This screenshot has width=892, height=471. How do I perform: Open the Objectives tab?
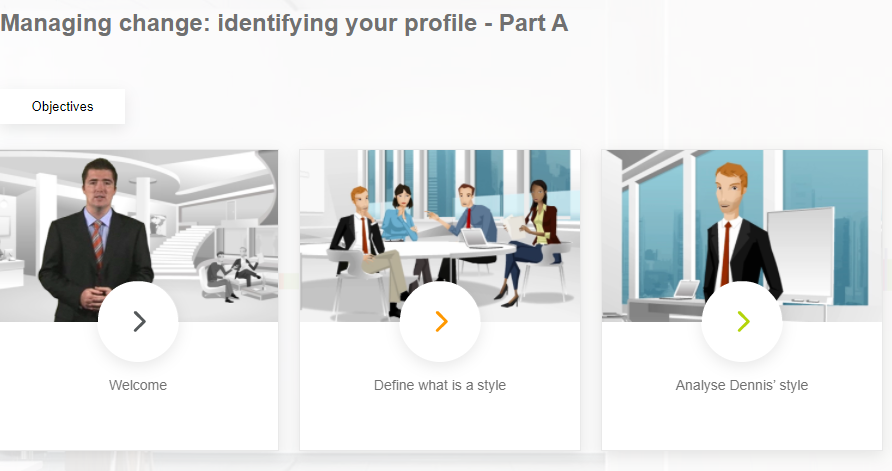pos(62,107)
